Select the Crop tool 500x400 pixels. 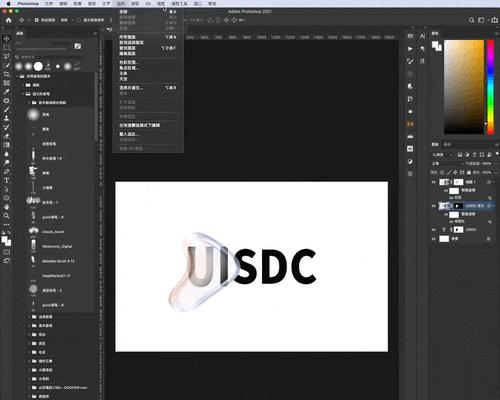6,74
